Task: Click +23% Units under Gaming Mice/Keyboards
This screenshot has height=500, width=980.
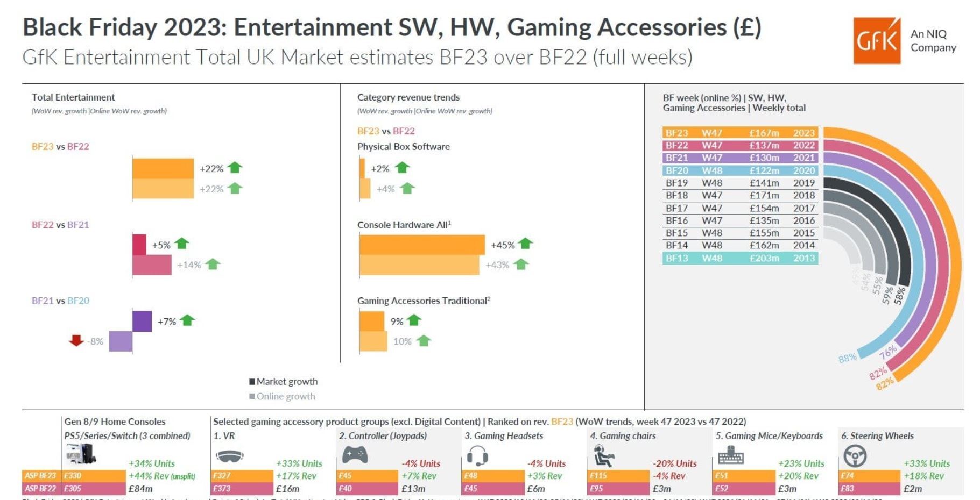Action: click(801, 463)
